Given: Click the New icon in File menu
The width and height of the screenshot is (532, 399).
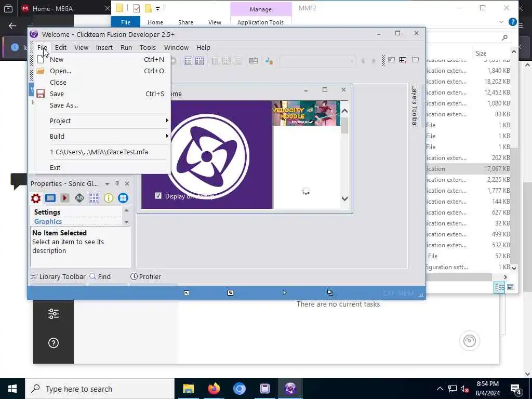Looking at the screenshot, I should [x=41, y=59].
